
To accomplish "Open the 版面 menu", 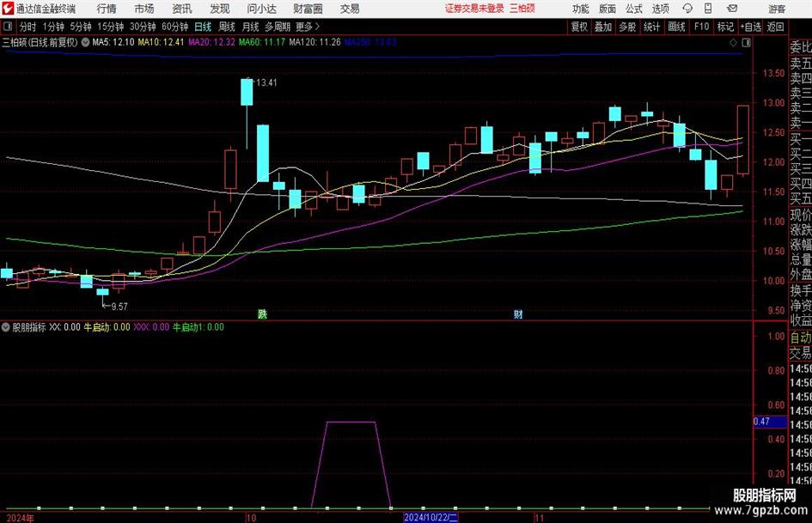I will (607, 9).
